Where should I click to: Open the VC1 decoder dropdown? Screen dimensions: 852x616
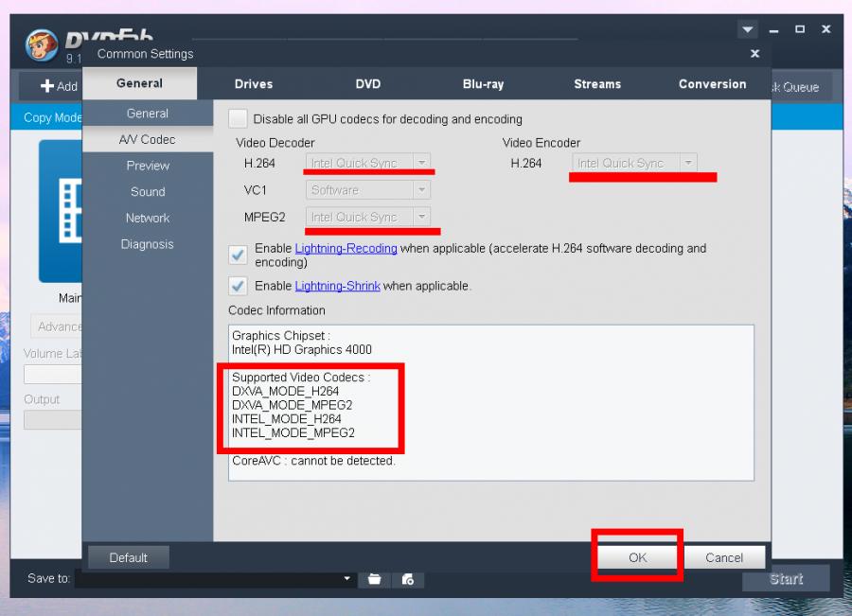click(x=368, y=189)
